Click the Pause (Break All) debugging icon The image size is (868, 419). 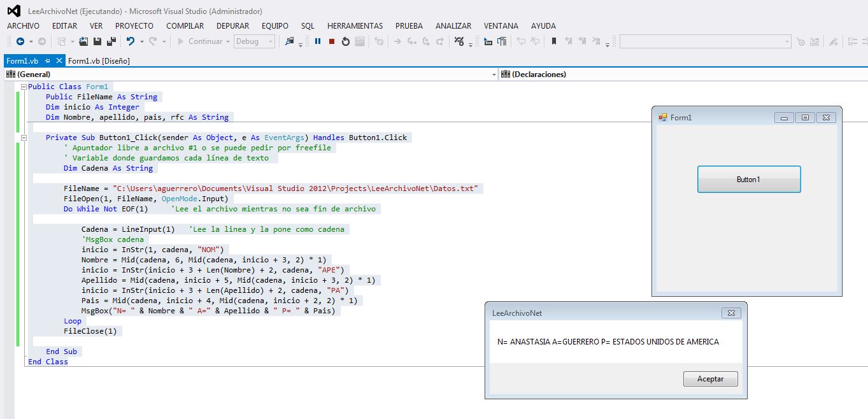click(318, 41)
